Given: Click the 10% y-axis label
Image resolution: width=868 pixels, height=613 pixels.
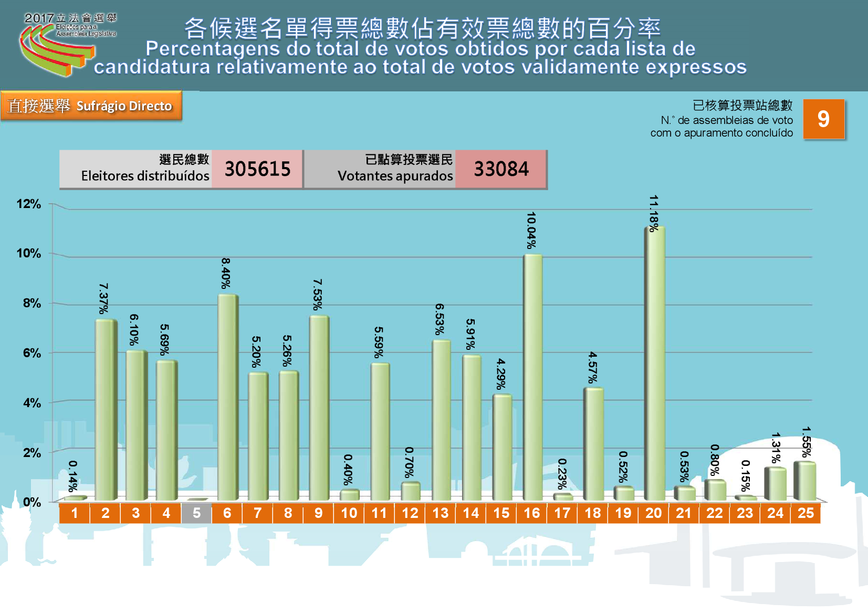Looking at the screenshot, I should pyautogui.click(x=28, y=253).
